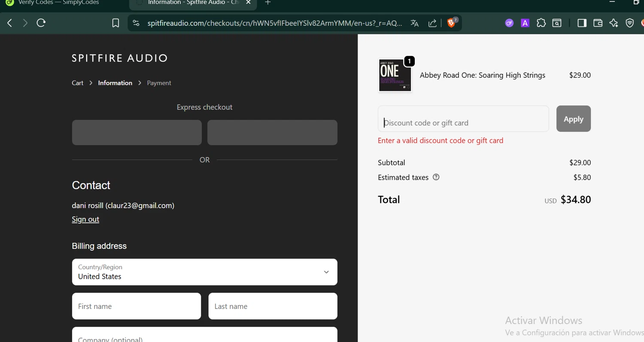Click the Last name field
This screenshot has width=644, height=342.
(x=273, y=306)
